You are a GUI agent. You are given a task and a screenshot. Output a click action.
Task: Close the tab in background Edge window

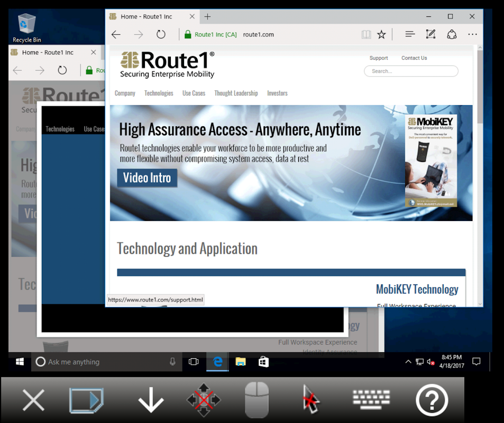point(94,52)
